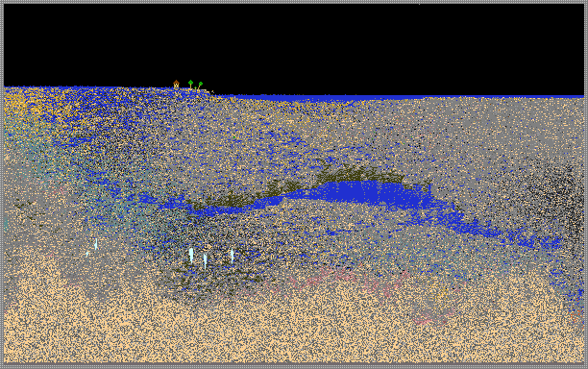Click the widest light-blue crystal of the trio
The height and width of the screenshot is (369, 588).
(191, 255)
